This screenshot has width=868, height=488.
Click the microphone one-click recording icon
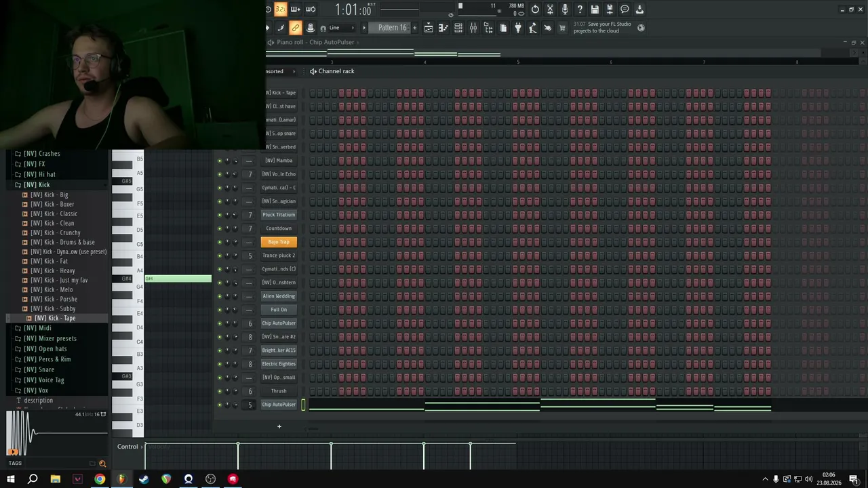point(565,9)
